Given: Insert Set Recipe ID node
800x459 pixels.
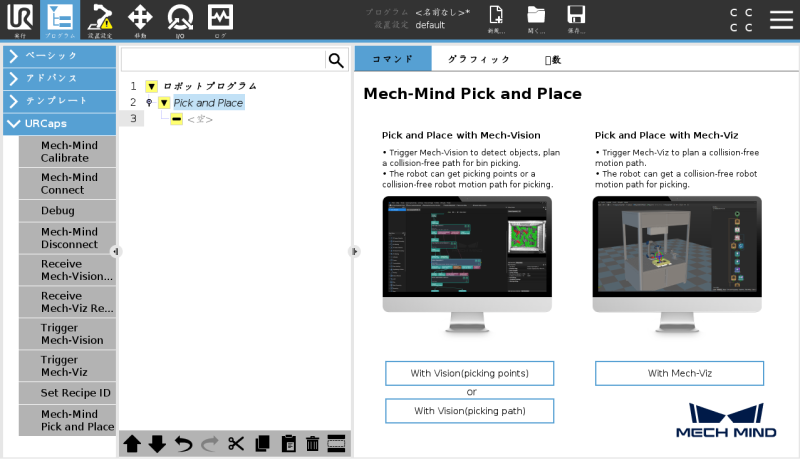Looking at the screenshot, I should [67, 393].
